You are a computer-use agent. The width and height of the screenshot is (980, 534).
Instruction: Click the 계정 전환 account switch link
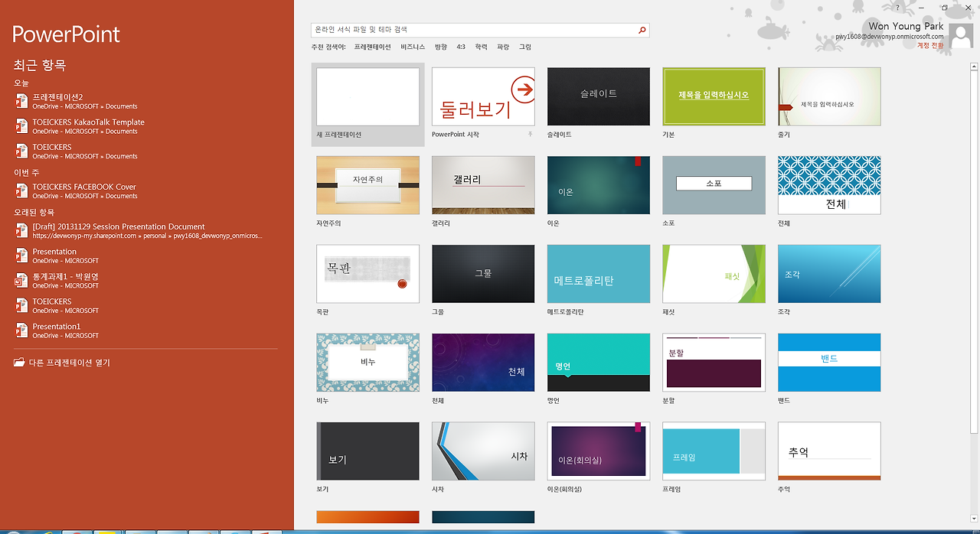[930, 45]
